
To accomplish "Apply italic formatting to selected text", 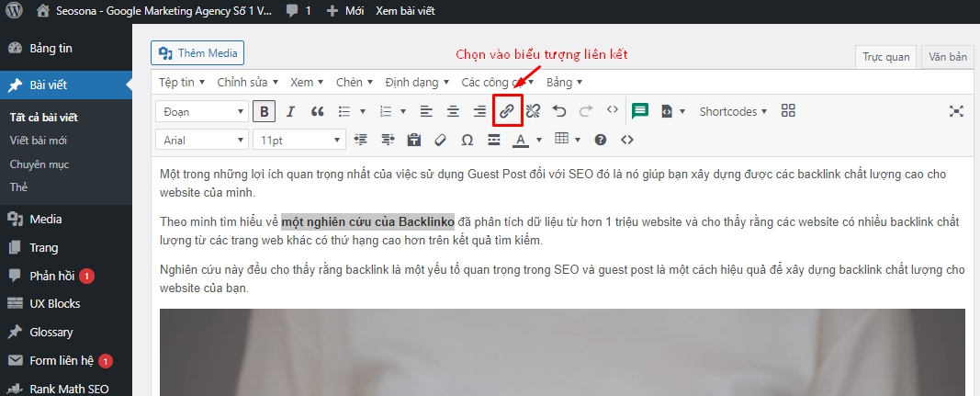I will click(290, 111).
